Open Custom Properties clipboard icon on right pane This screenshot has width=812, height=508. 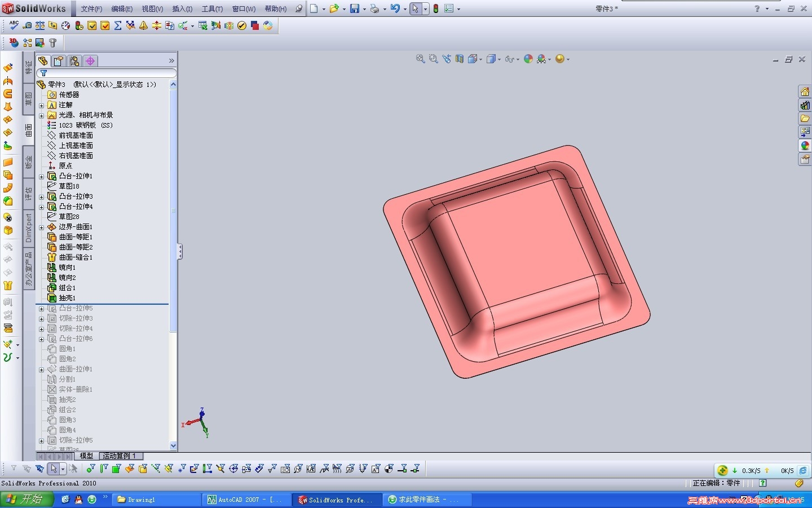(805, 160)
